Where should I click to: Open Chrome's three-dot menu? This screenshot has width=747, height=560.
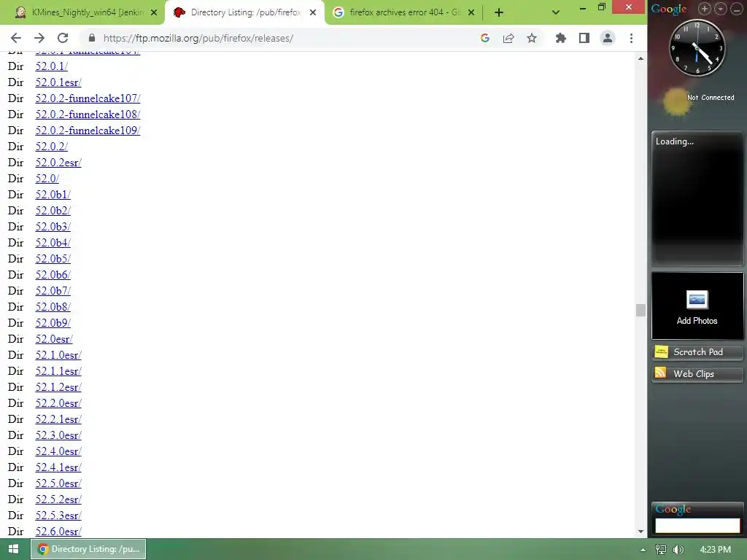[631, 38]
